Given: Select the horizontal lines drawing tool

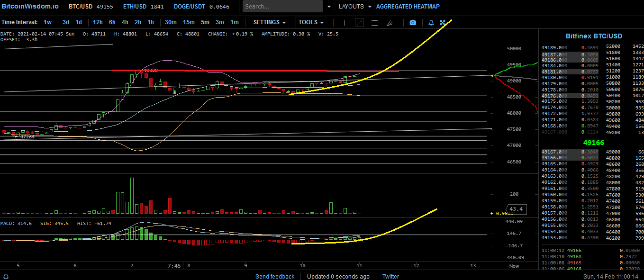Looking at the screenshot, I should [374, 23].
